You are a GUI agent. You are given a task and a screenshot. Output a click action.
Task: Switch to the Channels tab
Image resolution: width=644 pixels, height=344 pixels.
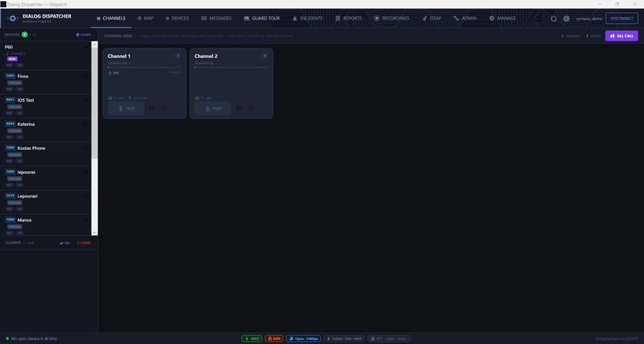(x=111, y=18)
